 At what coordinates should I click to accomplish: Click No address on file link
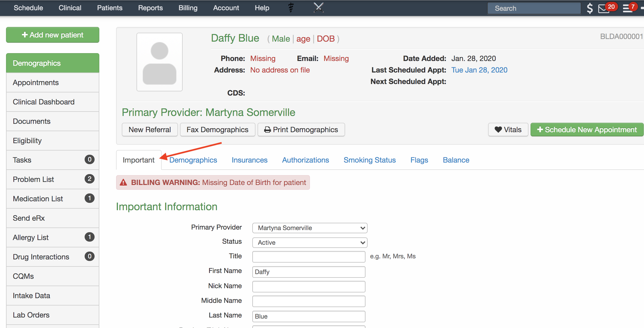pos(280,70)
